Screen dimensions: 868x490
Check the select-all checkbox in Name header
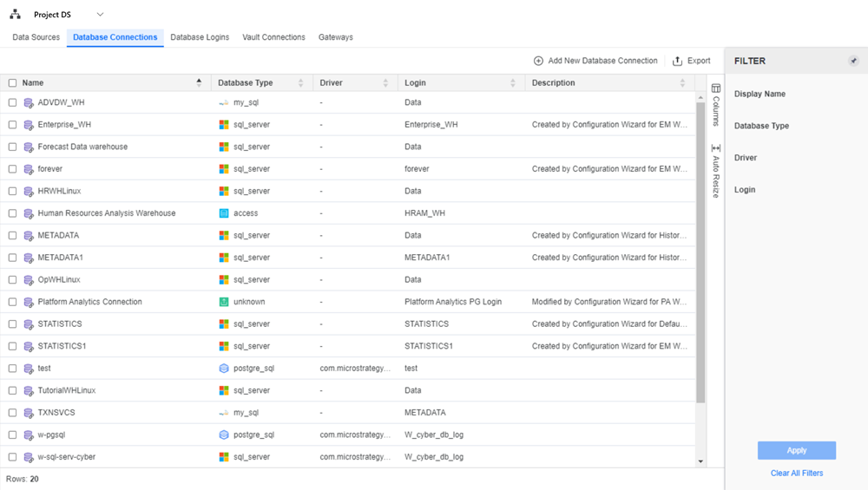click(12, 83)
